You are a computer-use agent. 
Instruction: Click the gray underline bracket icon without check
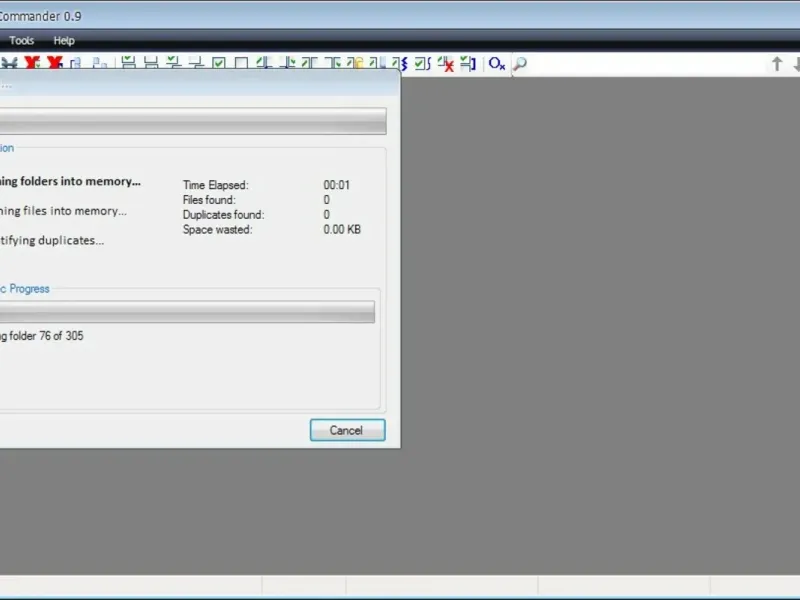[x=196, y=63]
